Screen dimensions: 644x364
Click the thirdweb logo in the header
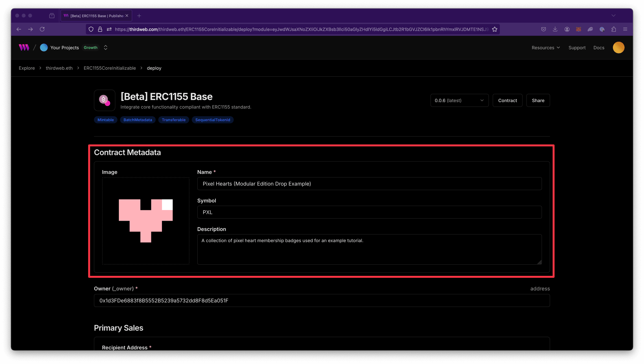coord(24,47)
